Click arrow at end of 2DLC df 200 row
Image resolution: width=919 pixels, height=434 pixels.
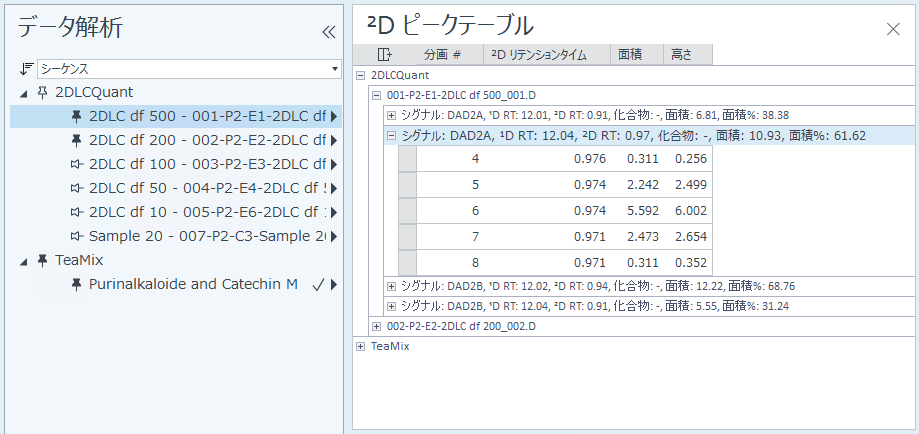(334, 141)
